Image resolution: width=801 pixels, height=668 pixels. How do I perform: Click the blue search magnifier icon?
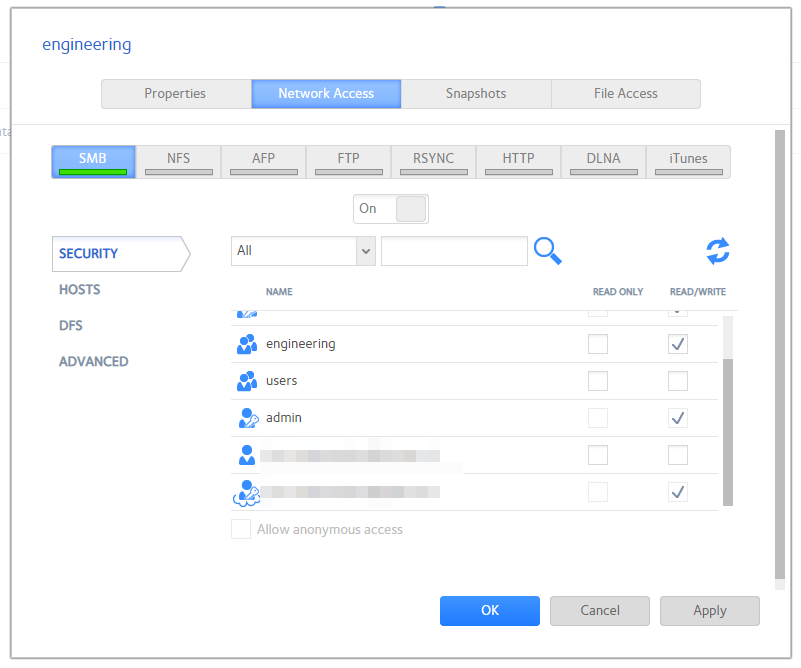pyautogui.click(x=547, y=251)
